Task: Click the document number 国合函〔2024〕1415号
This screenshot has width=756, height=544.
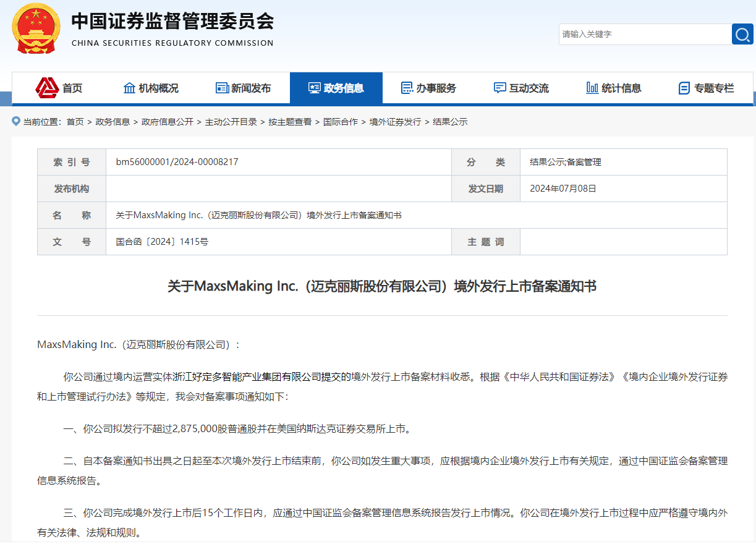Action: (x=162, y=242)
